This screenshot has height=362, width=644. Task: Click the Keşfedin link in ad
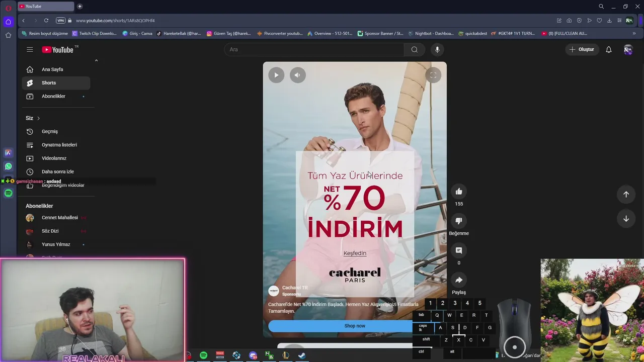tap(355, 253)
